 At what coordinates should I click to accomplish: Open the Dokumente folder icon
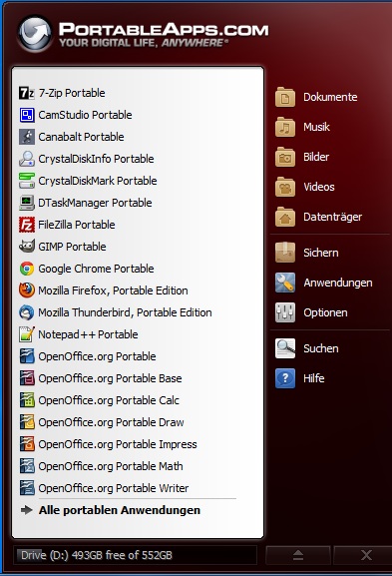pos(285,97)
